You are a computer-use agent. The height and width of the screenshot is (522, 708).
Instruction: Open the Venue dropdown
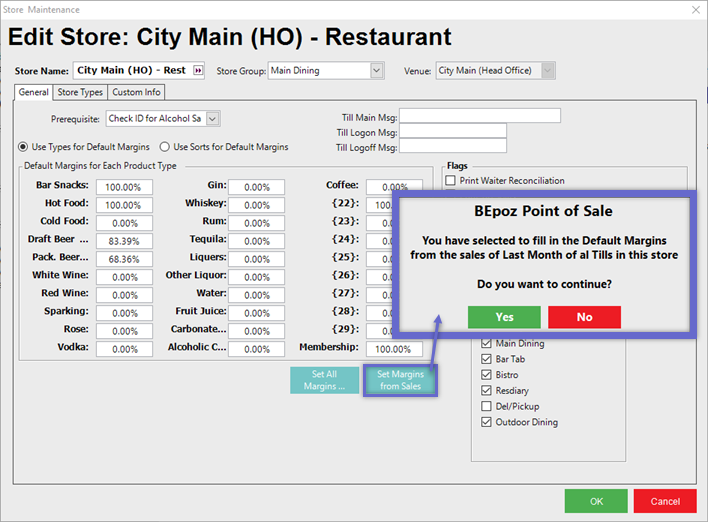(x=547, y=70)
